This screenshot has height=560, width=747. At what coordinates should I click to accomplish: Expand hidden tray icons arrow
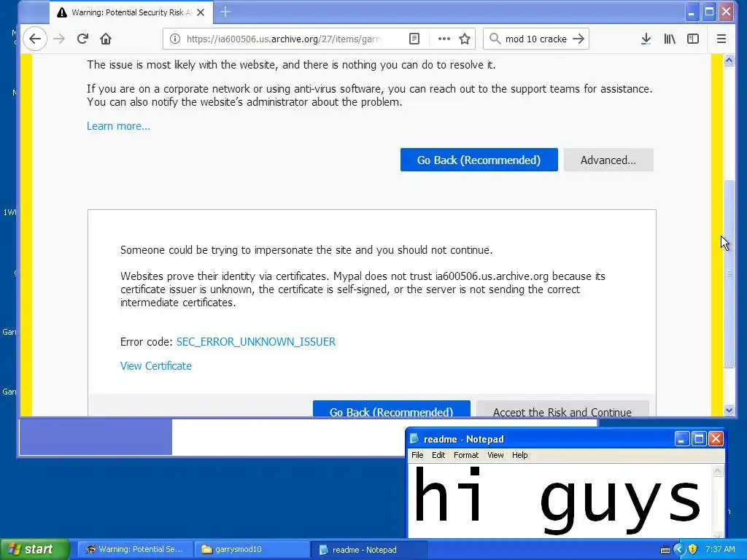pos(679,550)
